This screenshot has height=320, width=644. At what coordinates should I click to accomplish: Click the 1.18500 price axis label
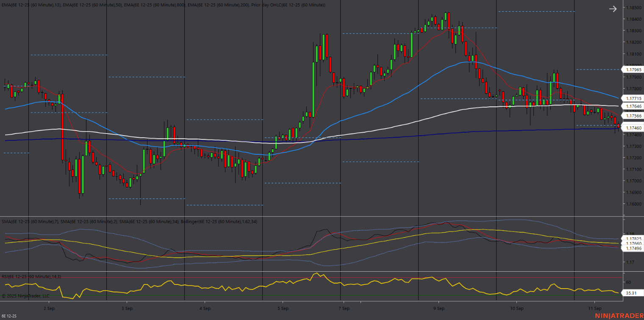[x=633, y=8]
